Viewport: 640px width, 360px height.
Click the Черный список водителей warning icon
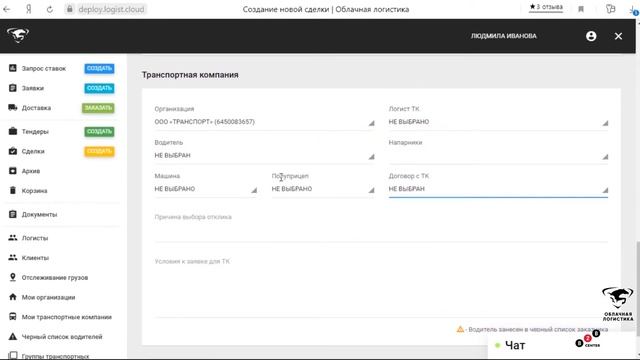(13, 337)
